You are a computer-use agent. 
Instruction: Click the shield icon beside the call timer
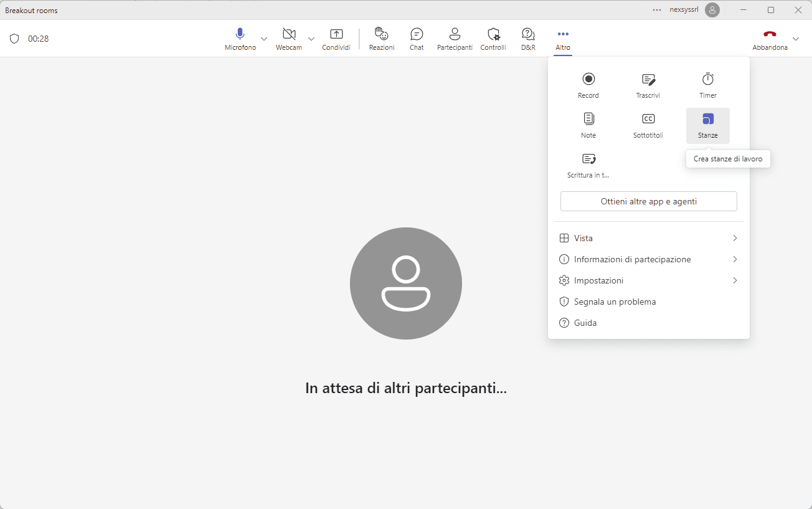click(x=14, y=39)
